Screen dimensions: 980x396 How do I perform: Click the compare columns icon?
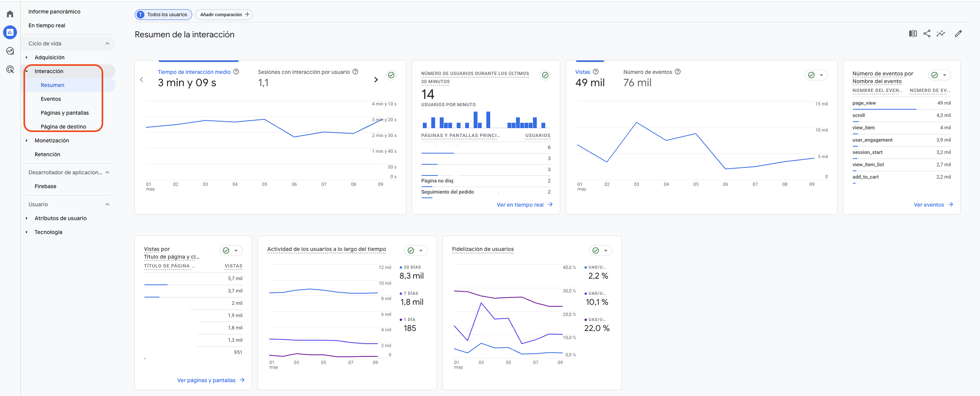[913, 34]
